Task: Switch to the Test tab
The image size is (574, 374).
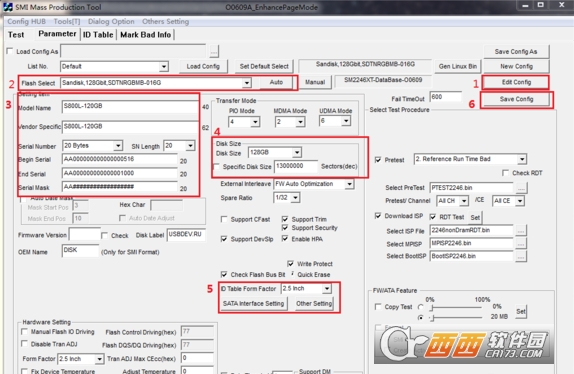Action: [x=16, y=35]
